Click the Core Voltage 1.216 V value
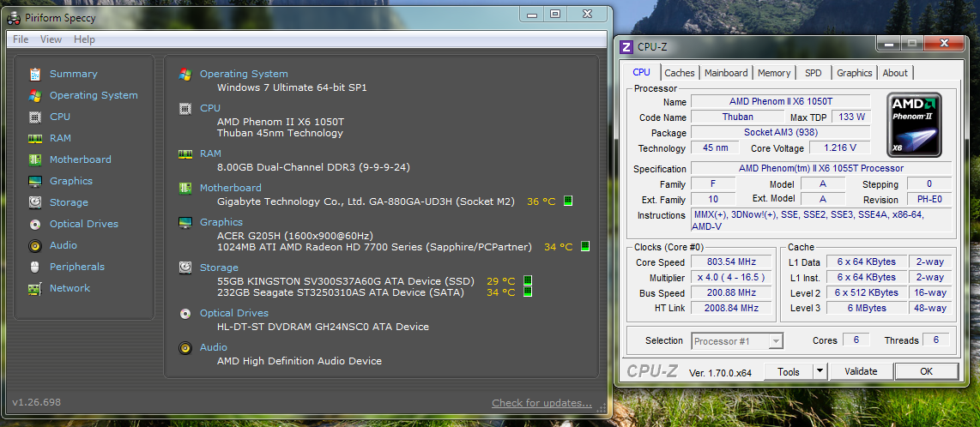 click(841, 148)
